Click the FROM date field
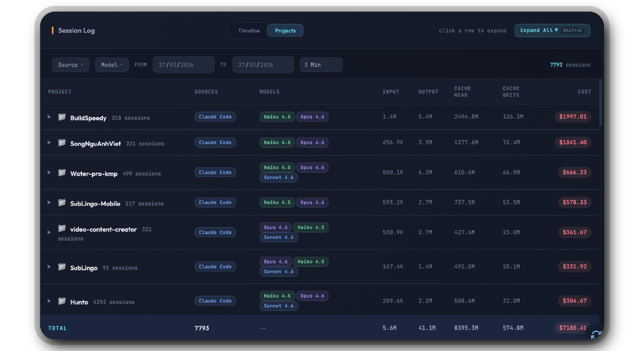This screenshot has height=351, width=644. coord(184,65)
